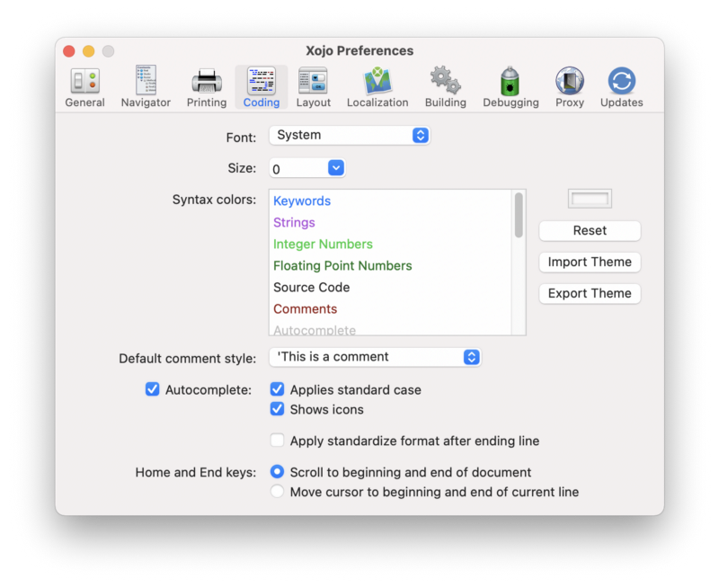This screenshot has height=588, width=719.
Task: Open the Localization preferences pane
Action: tap(377, 87)
